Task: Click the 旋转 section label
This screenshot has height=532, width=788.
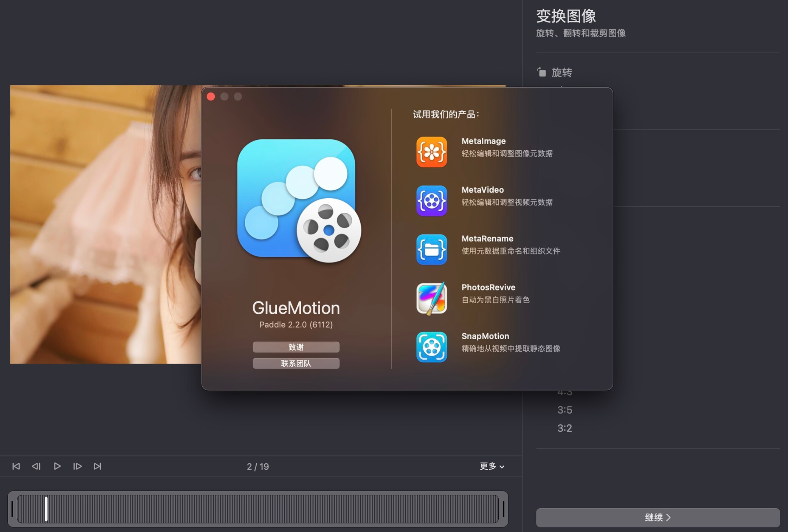Action: (561, 72)
